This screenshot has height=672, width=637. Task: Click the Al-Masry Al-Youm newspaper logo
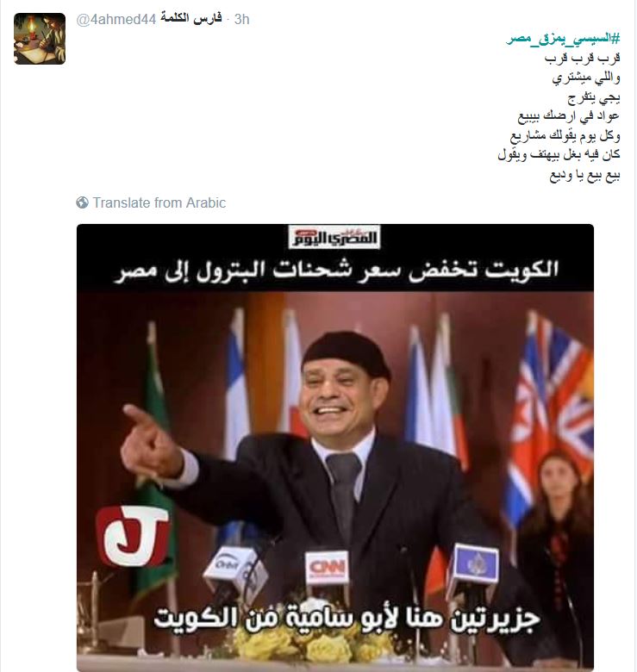[334, 238]
